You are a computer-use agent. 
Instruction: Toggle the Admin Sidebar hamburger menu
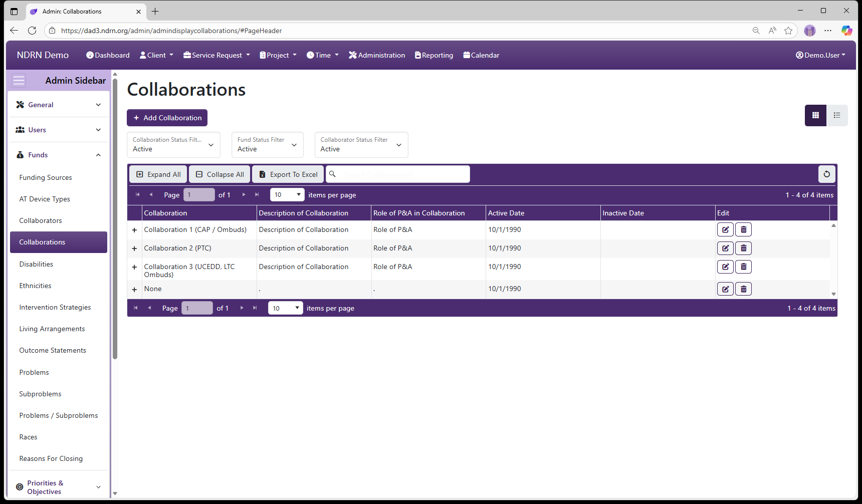click(19, 80)
